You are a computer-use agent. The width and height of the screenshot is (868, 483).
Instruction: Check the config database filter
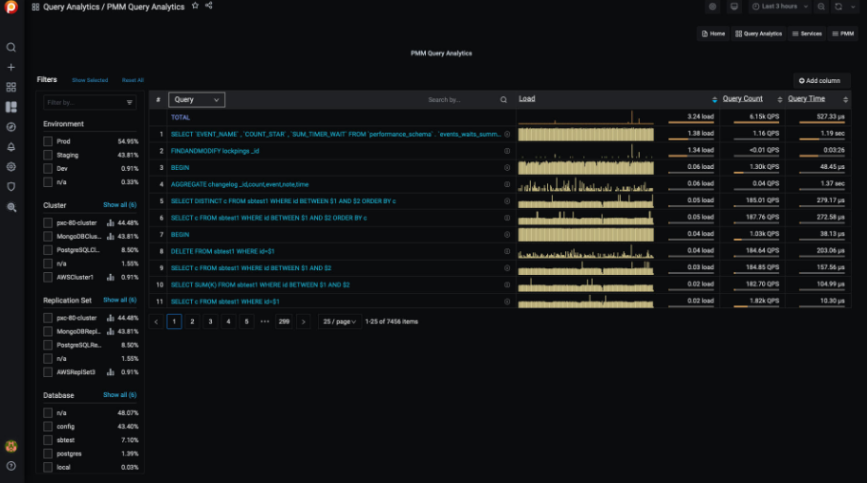pyautogui.click(x=48, y=427)
